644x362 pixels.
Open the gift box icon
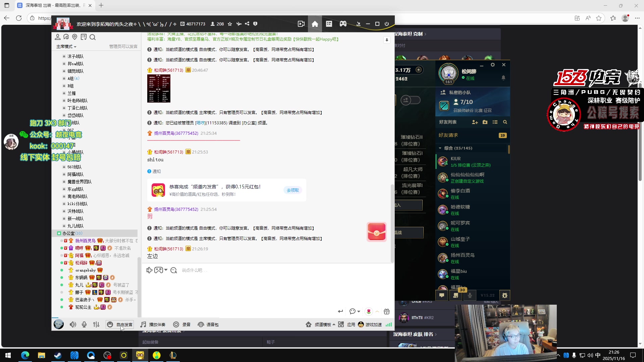(x=387, y=311)
